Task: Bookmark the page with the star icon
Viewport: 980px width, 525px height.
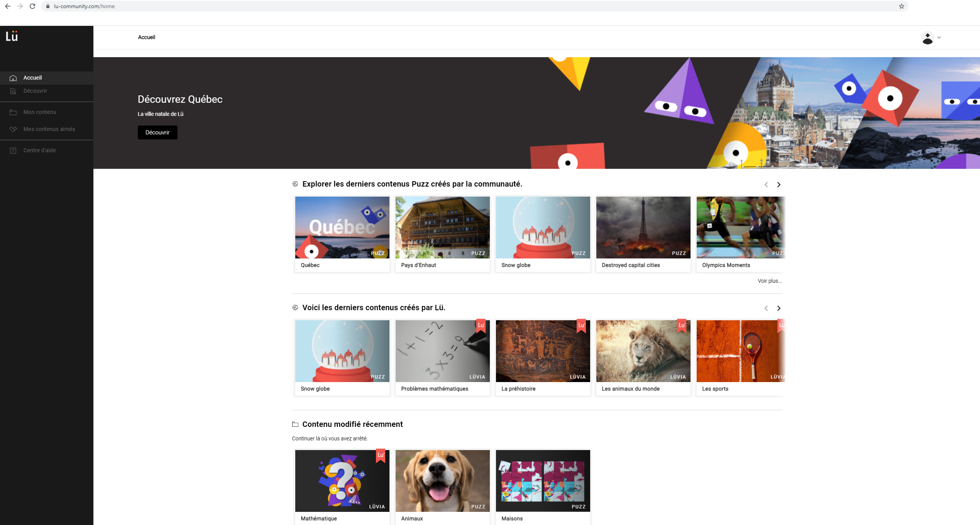Action: click(901, 6)
